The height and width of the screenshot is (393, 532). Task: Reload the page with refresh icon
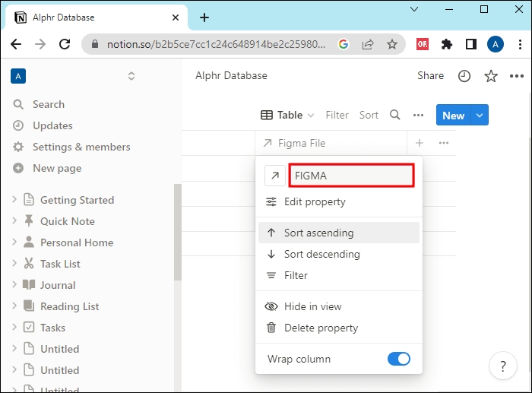coord(65,44)
